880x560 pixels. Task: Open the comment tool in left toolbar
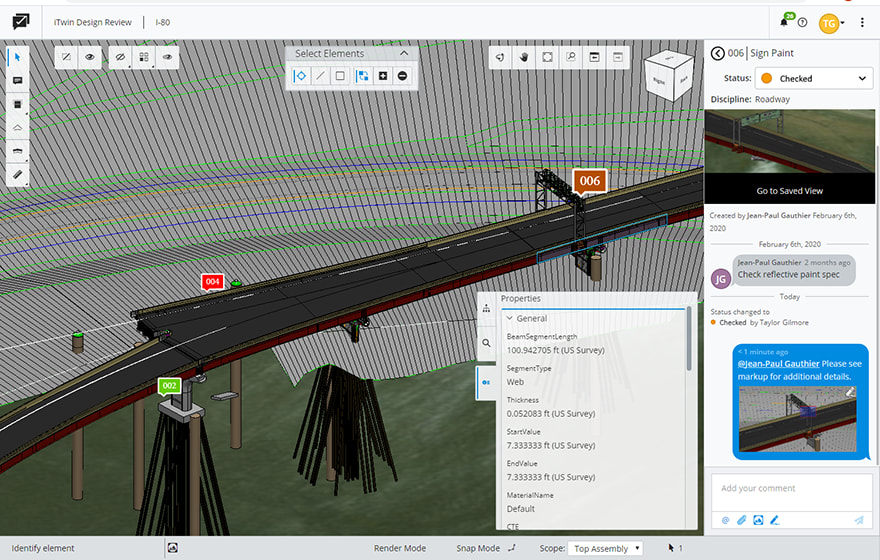point(17,81)
